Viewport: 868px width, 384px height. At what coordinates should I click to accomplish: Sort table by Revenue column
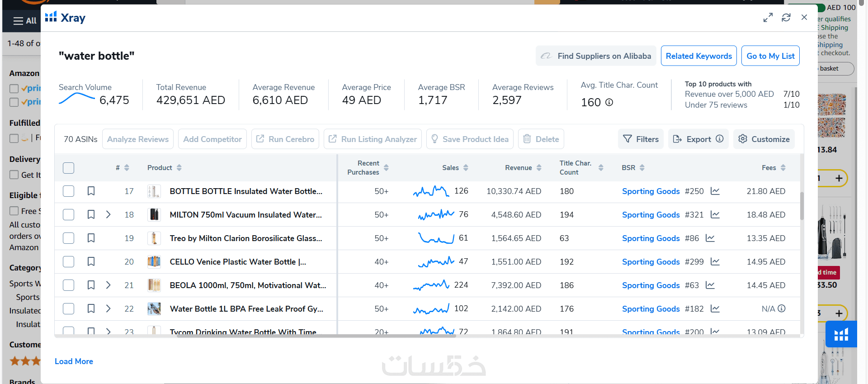(x=539, y=168)
